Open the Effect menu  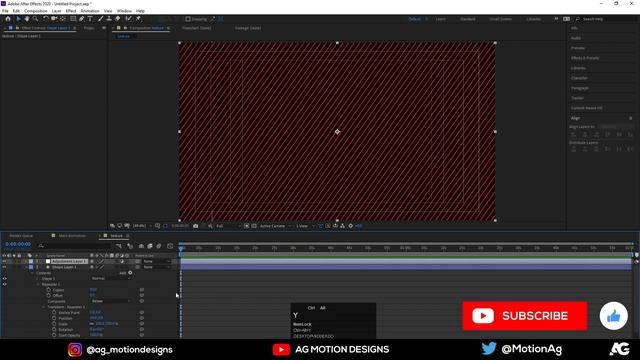pos(71,11)
